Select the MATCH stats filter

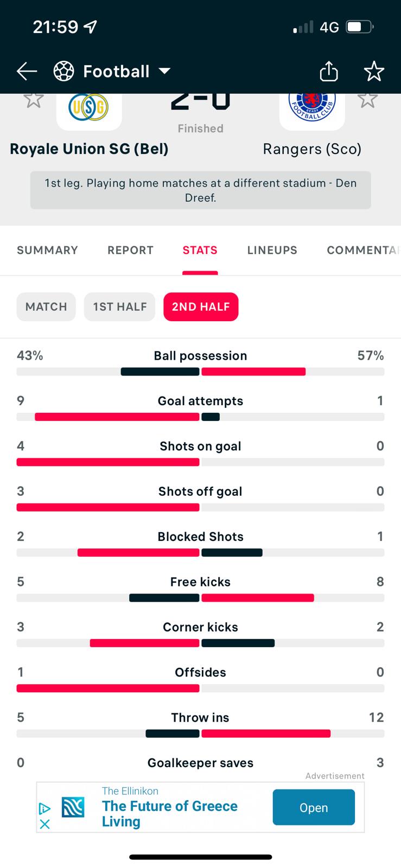click(46, 307)
